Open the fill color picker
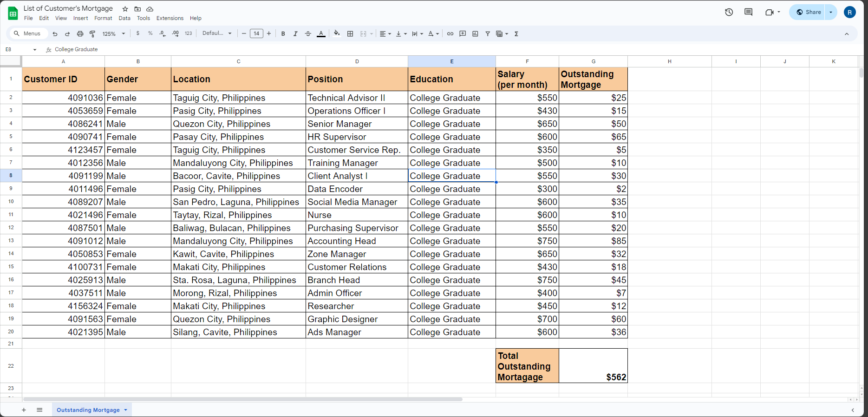This screenshot has width=868, height=417. tap(337, 33)
